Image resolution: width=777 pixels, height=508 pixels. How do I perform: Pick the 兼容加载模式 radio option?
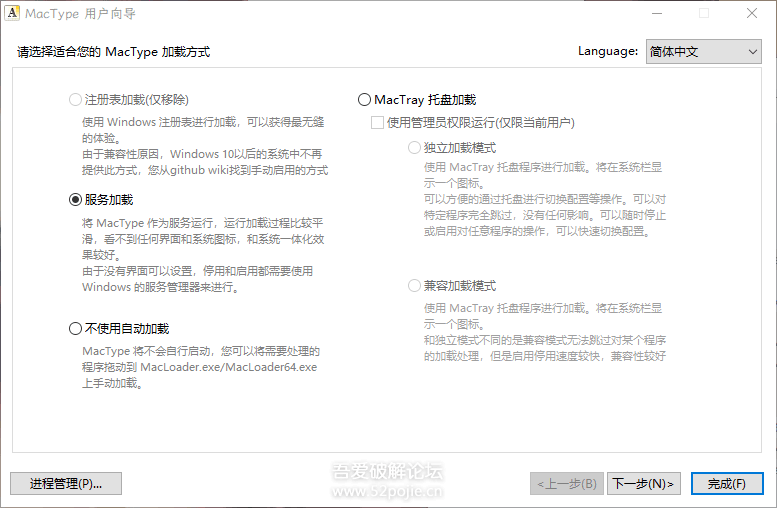coord(415,286)
